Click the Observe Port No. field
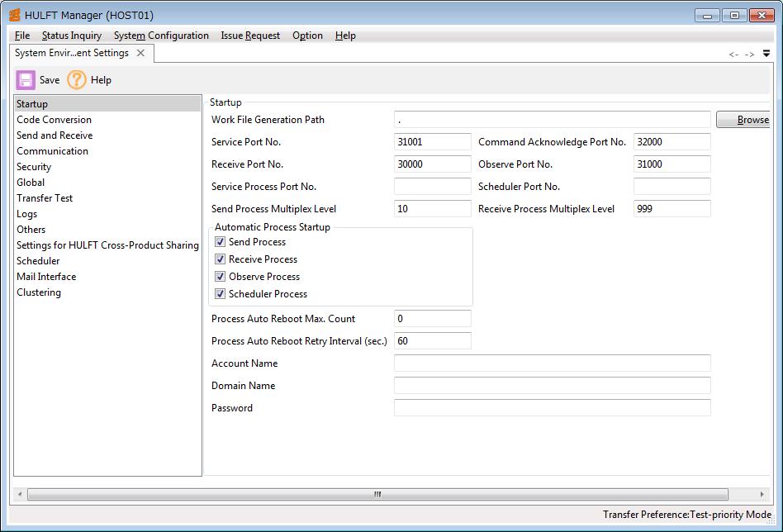This screenshot has width=783, height=532. point(672,164)
